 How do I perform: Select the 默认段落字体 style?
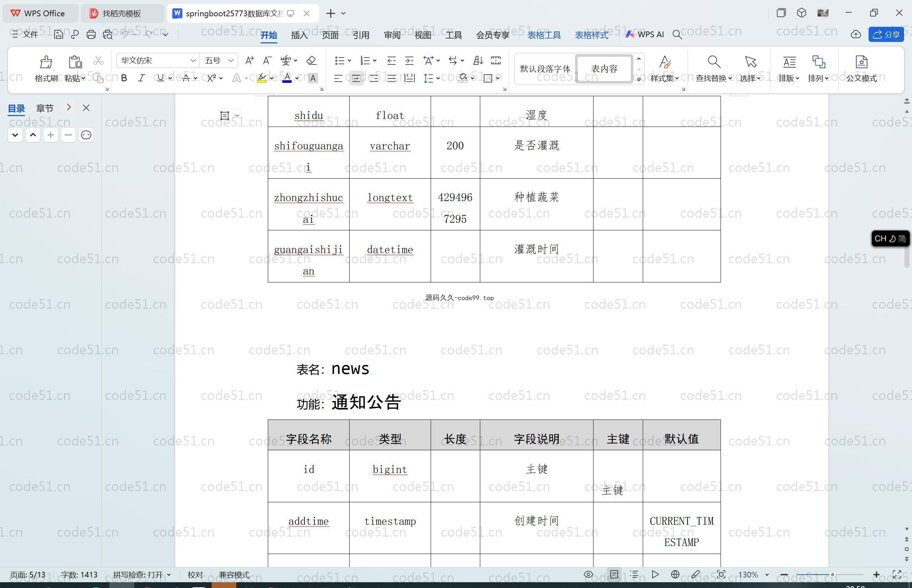(545, 69)
